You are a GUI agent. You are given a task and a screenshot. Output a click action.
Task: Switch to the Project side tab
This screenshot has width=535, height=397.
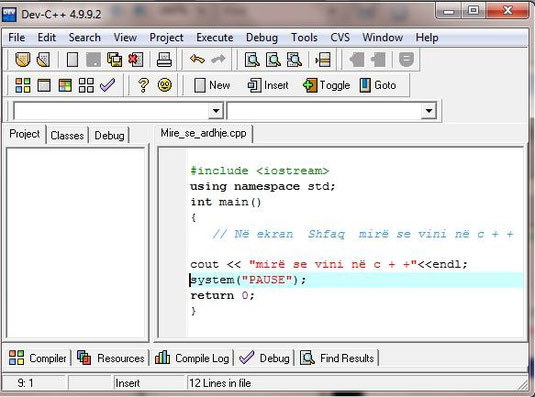pyautogui.click(x=25, y=134)
